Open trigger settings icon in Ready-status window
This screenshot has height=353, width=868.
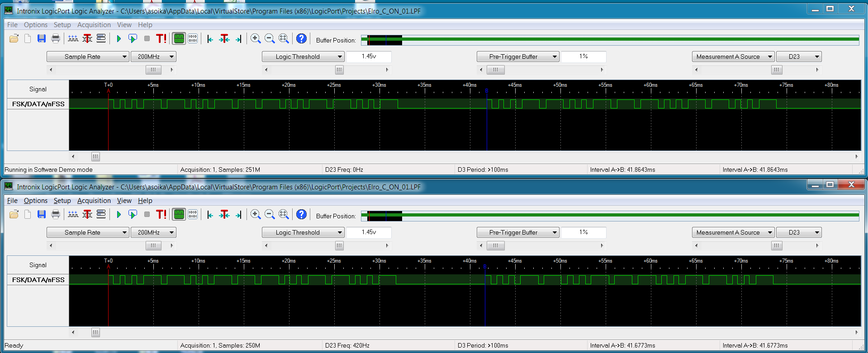87,214
